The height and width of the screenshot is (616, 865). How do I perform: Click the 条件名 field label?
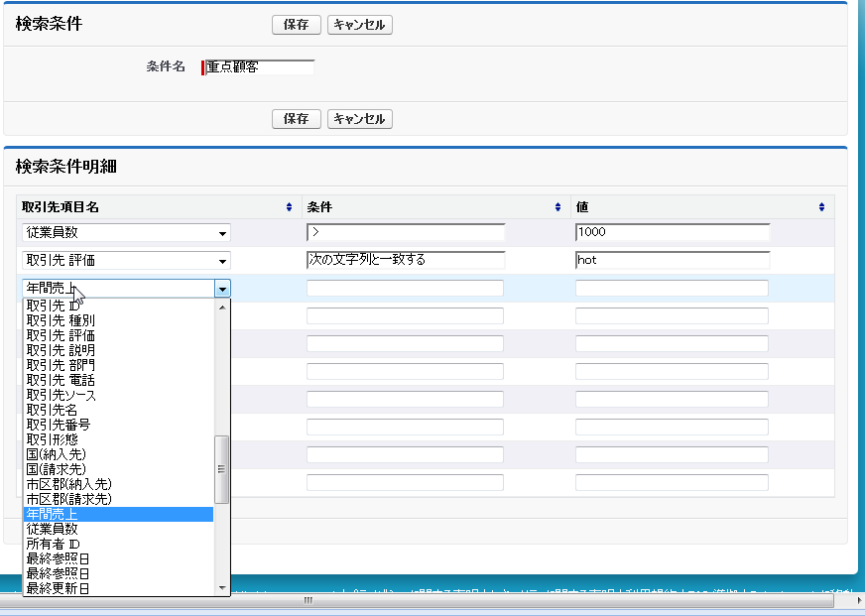pyautogui.click(x=166, y=66)
